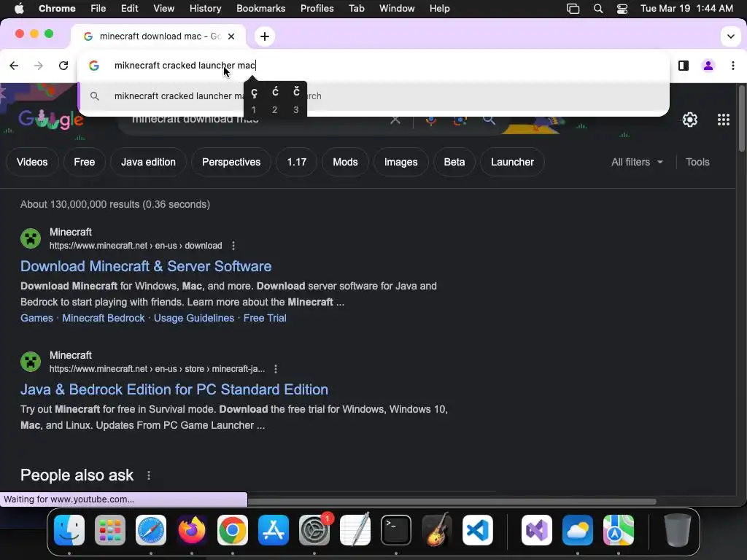Image resolution: width=747 pixels, height=560 pixels.
Task: Open the Games sitelink
Action: [x=36, y=318]
